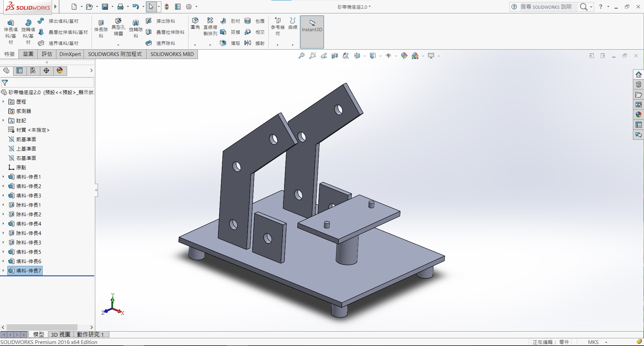Open Reference Geometry (參考幾何)
The height and width of the screenshot is (346, 644).
point(278,27)
